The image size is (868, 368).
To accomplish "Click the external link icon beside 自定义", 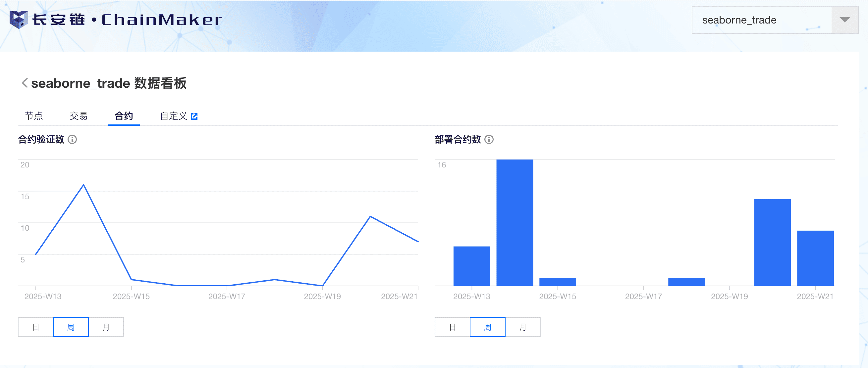I will point(194,116).
